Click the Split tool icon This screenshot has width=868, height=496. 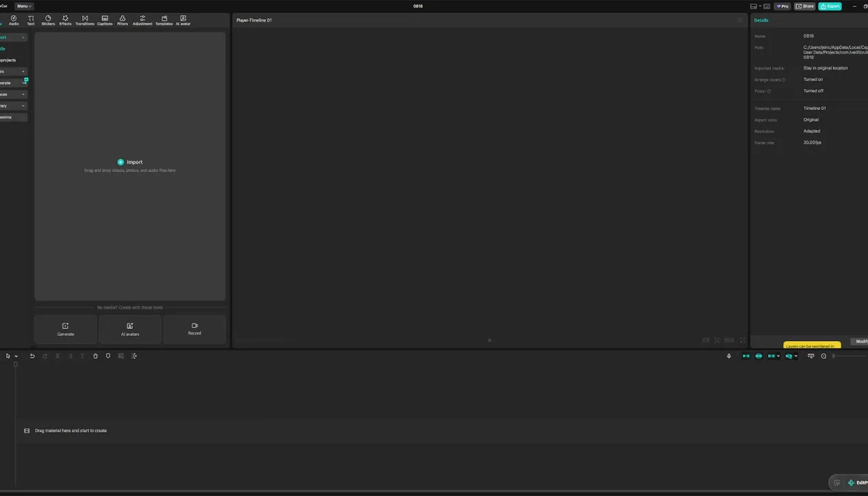pyautogui.click(x=58, y=356)
